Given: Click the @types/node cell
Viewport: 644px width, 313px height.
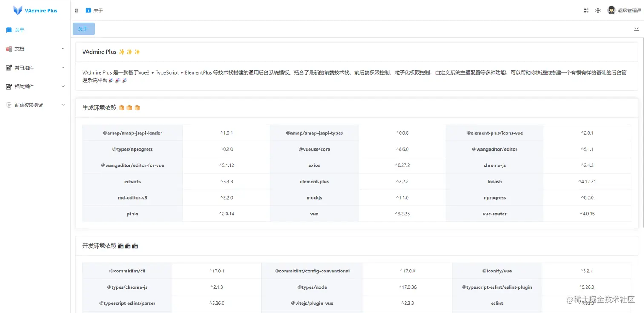Looking at the screenshot, I should 312,287.
